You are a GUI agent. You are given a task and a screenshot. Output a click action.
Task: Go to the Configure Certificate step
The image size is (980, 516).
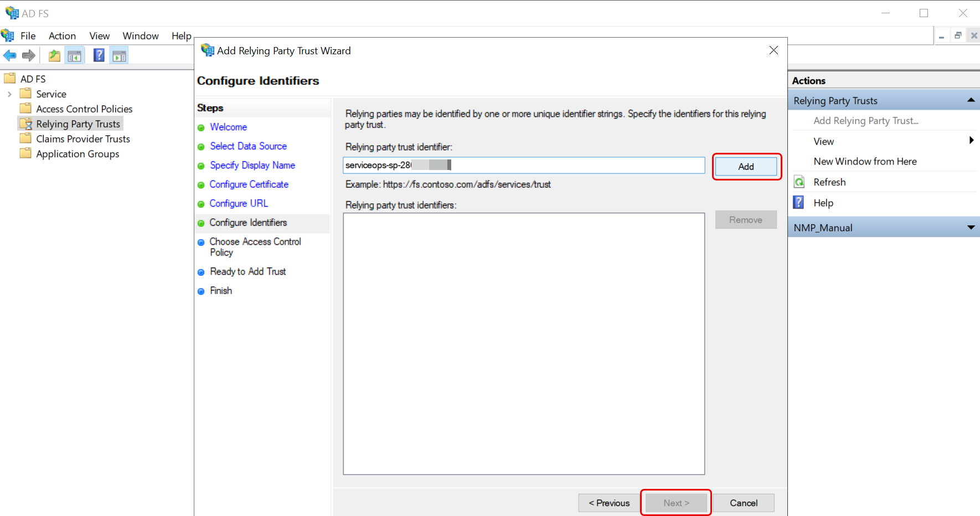pos(249,184)
